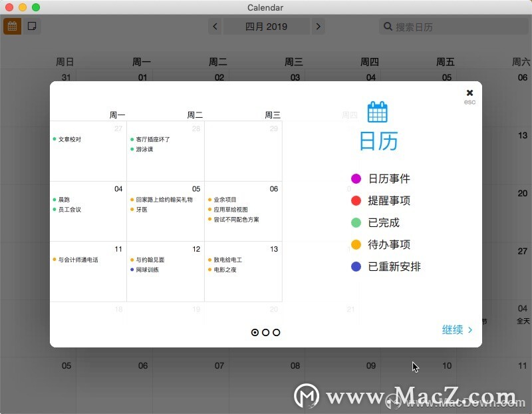Select day 08 in the background calendar's bottom row

[x=295, y=366]
